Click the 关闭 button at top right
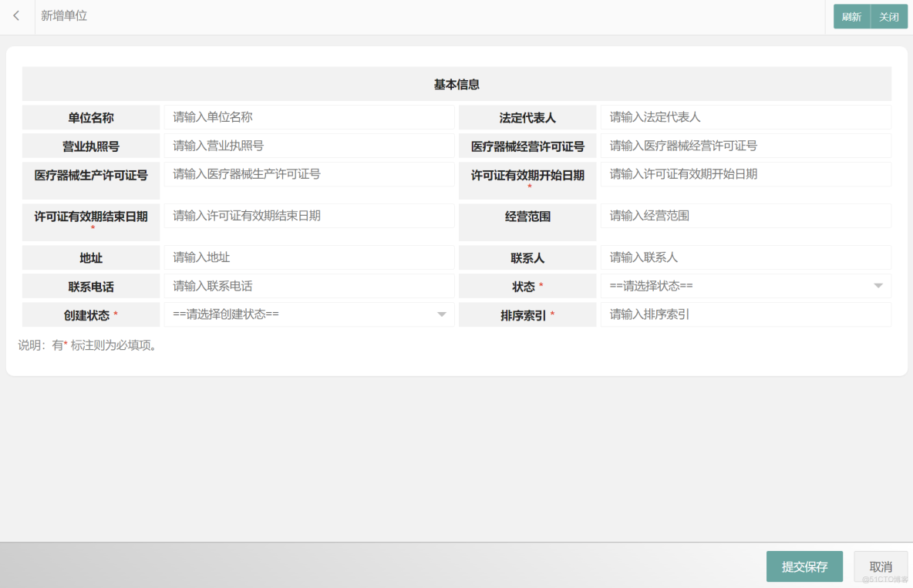Image resolution: width=913 pixels, height=588 pixels. [889, 16]
